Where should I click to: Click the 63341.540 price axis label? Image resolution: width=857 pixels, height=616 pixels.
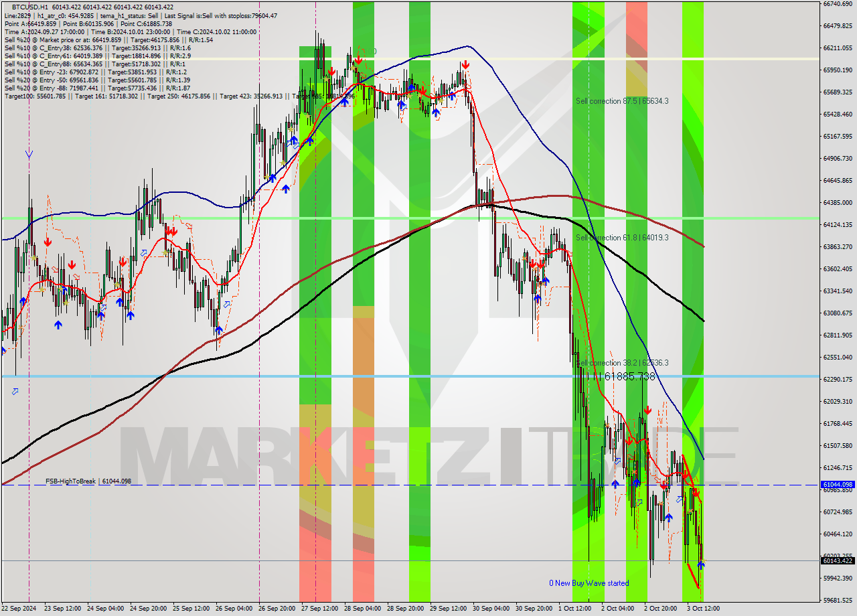coord(838,291)
